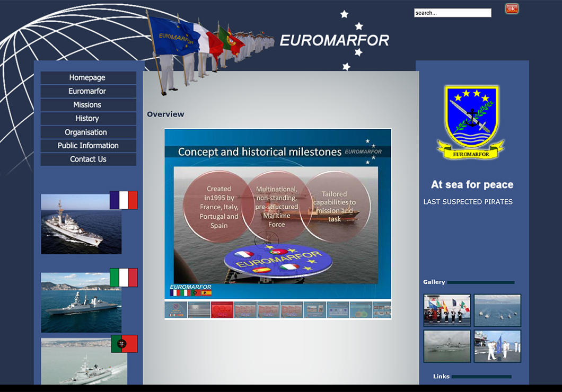Go to the Euromarfor menu section
562x392 pixels.
(x=88, y=91)
